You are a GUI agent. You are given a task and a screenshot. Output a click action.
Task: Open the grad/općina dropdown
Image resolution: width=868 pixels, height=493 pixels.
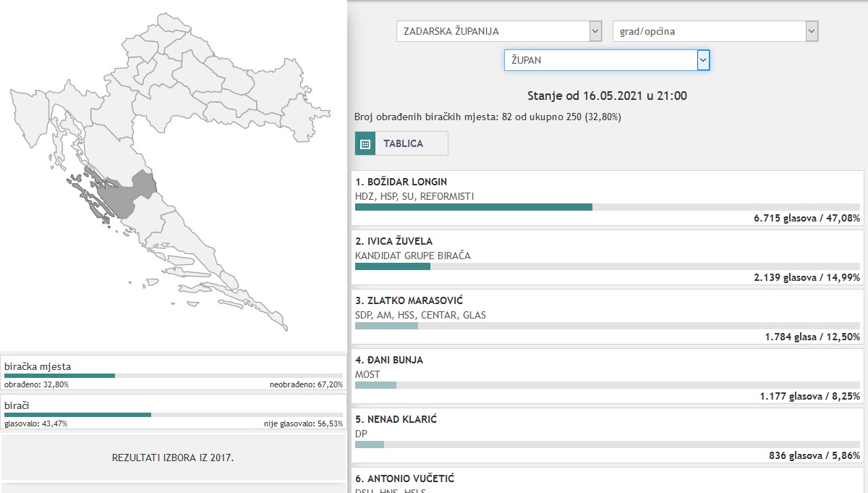715,31
